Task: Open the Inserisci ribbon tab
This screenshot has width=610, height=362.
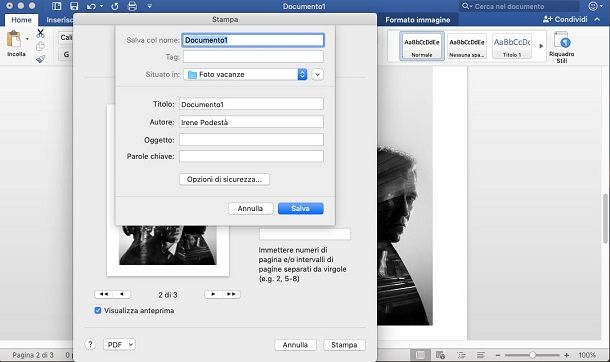Action: 59,20
